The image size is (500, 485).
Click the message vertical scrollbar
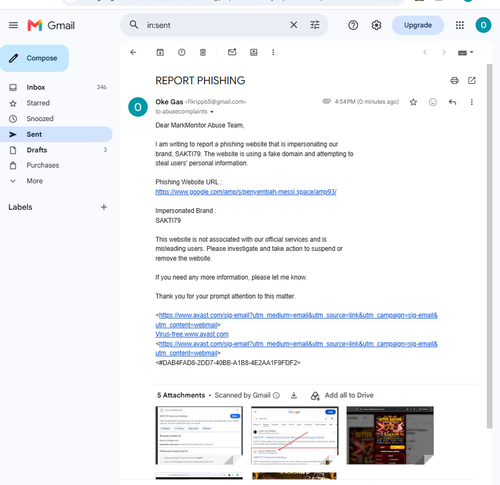click(489, 246)
